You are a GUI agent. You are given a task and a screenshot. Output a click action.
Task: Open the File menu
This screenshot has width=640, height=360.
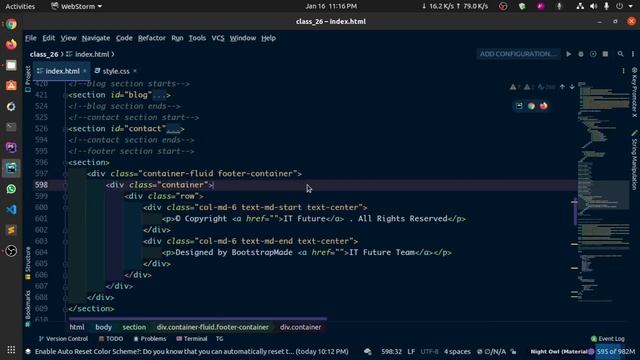click(x=31, y=38)
